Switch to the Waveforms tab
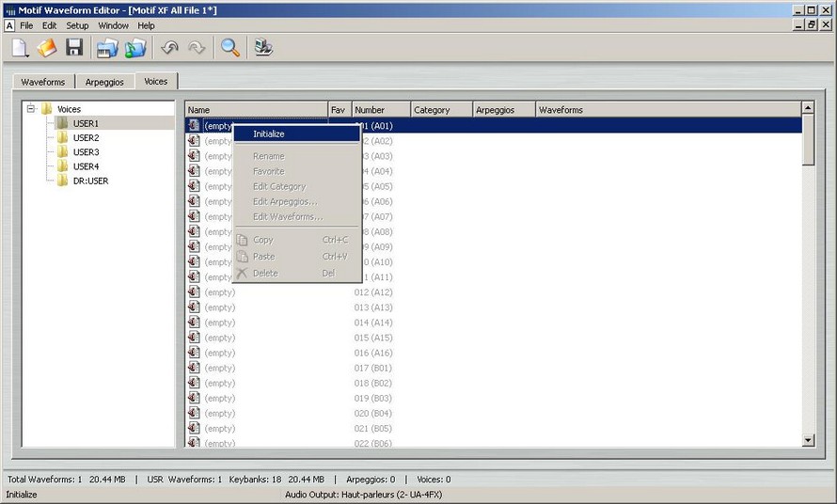The image size is (837, 504). (43, 82)
